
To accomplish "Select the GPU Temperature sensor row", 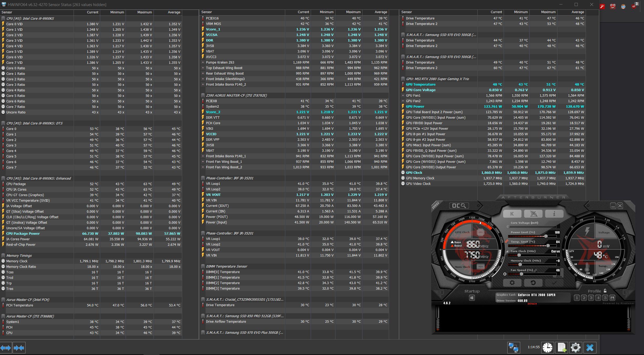I will point(493,84).
